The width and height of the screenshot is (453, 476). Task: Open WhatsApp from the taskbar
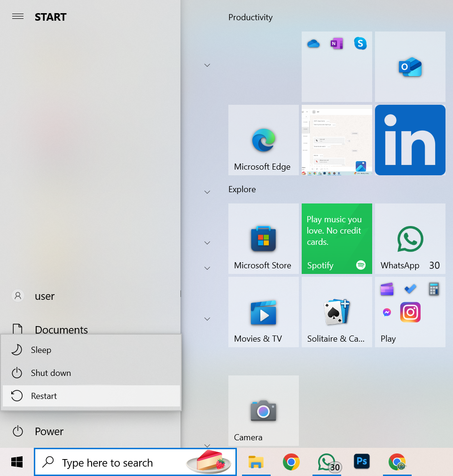pyautogui.click(x=327, y=462)
